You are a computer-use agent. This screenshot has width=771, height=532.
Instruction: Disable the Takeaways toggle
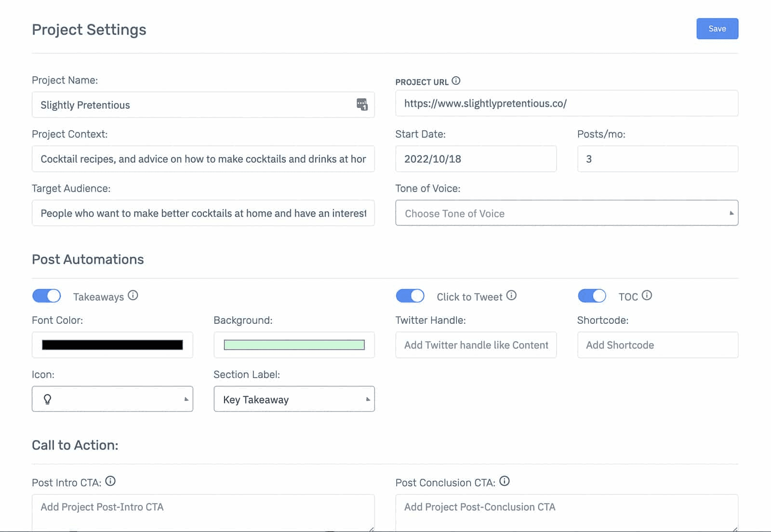pos(47,295)
